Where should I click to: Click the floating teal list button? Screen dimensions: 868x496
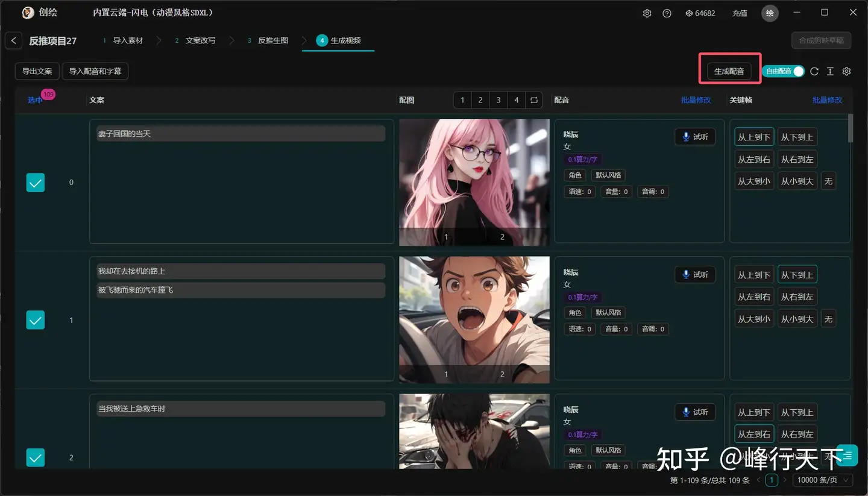click(x=848, y=455)
